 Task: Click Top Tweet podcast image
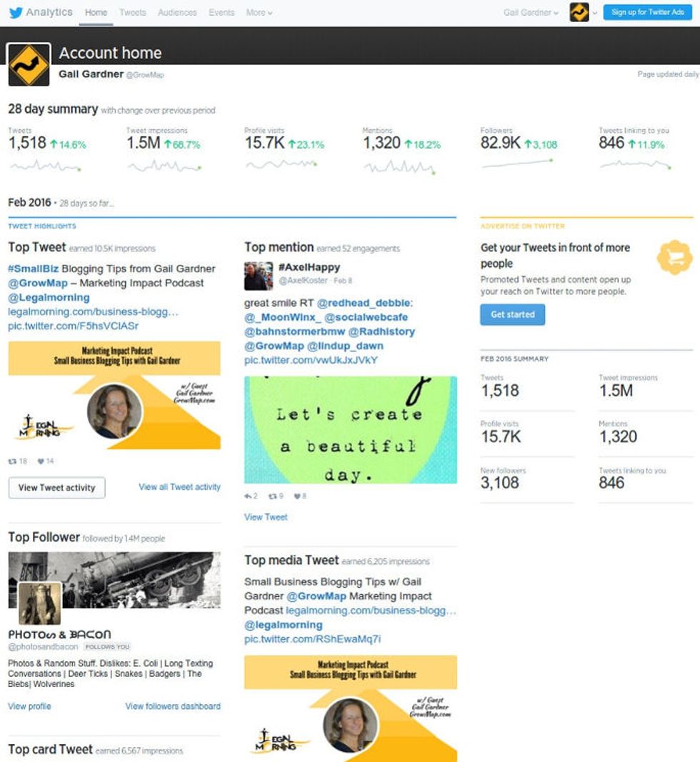point(114,396)
